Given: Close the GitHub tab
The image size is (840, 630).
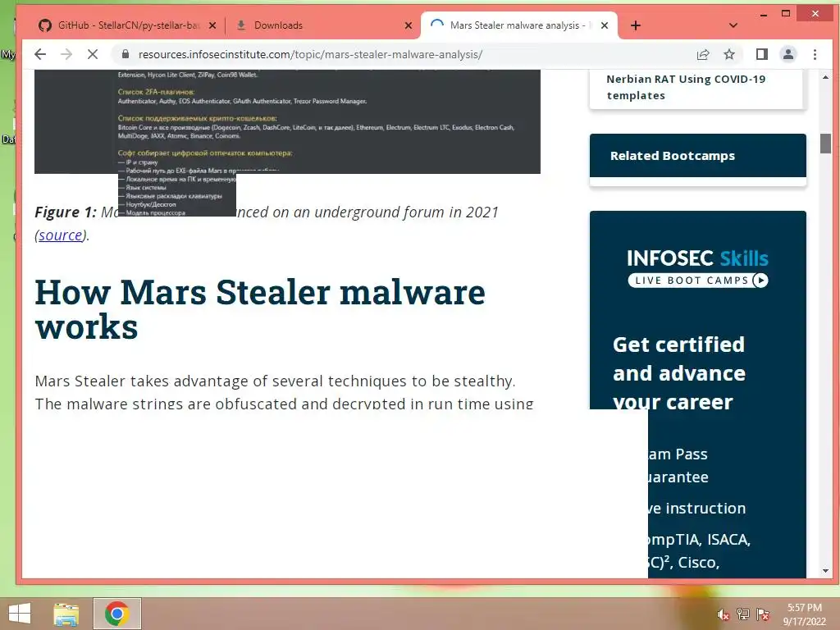Looking at the screenshot, I should [x=212, y=25].
